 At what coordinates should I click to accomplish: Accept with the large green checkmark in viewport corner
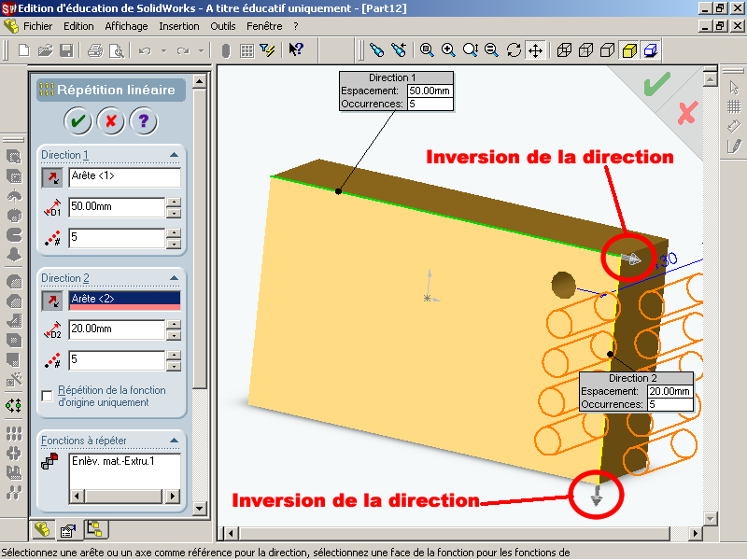click(x=656, y=84)
